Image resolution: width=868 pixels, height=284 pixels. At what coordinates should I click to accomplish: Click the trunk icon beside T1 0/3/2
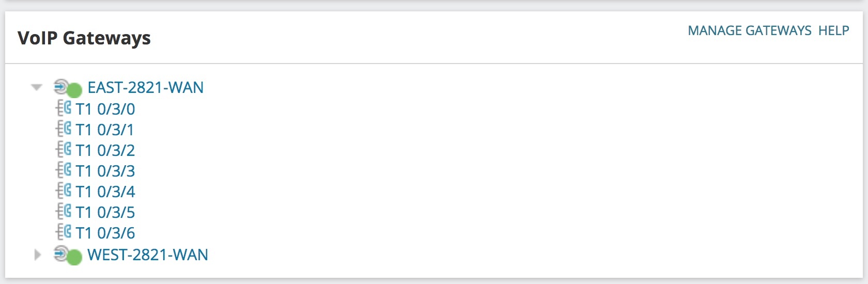(x=64, y=150)
